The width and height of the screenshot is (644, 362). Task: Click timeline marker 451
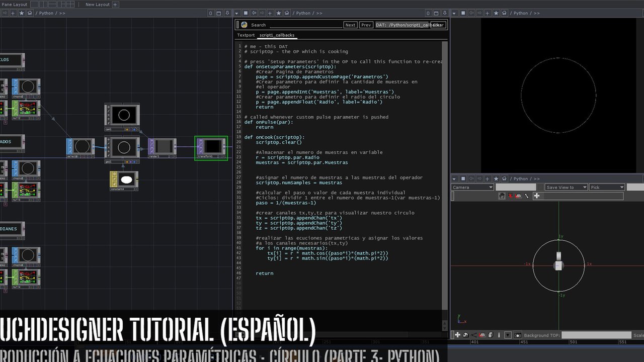524,342
